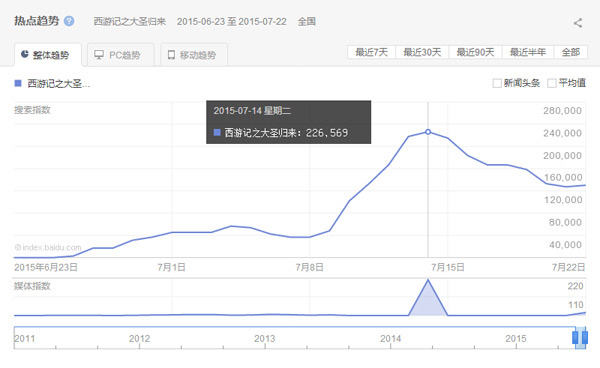Select the 最近7天 time range

[x=372, y=52]
